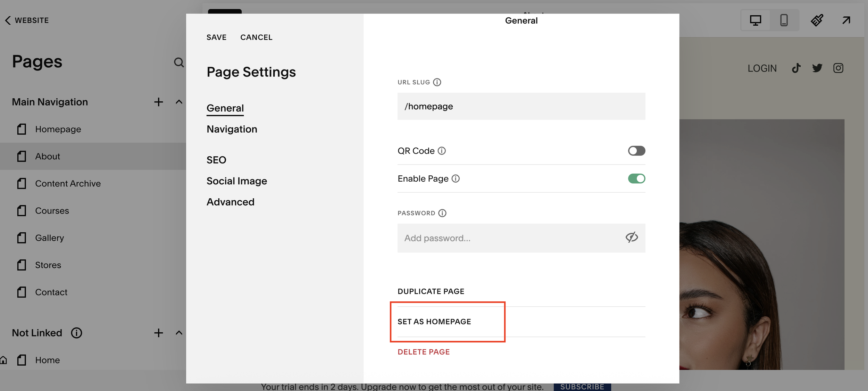Click the Instagram icon in site header
Screen dimensions: 868x391
point(838,68)
